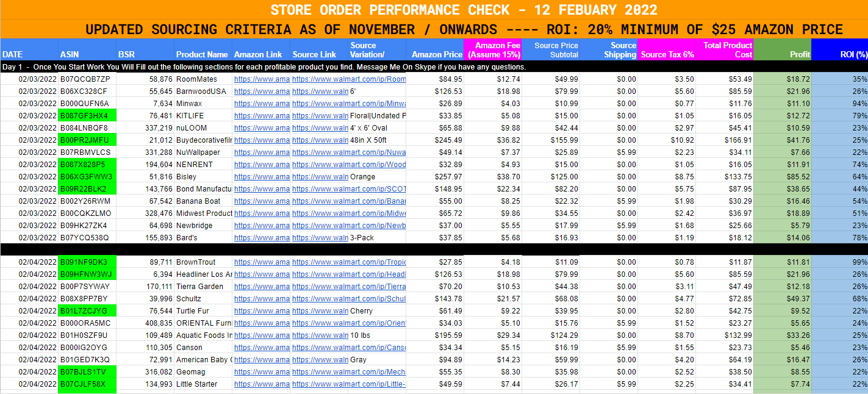Open Walmart source link for Geomag
This screenshot has height=394, width=868.
[349, 371]
